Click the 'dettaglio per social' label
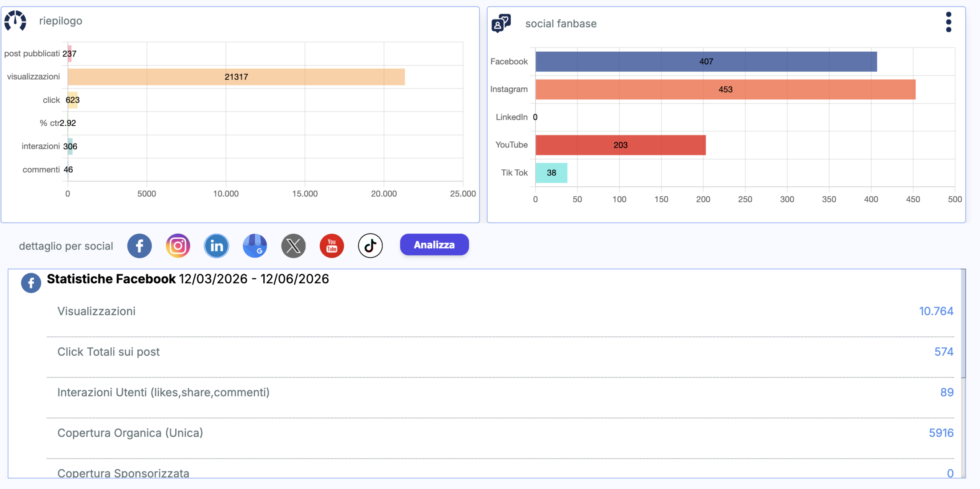This screenshot has width=980, height=489. (x=66, y=246)
